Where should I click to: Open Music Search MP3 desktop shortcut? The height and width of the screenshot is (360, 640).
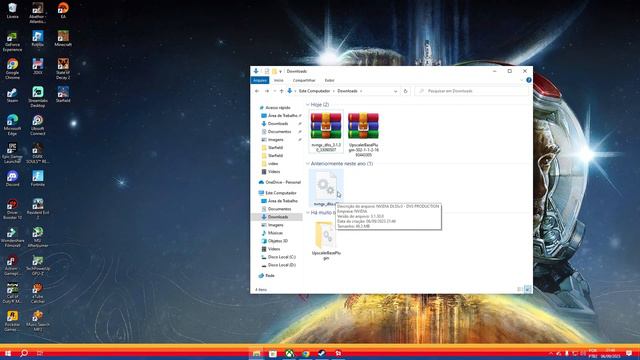click(x=38, y=321)
